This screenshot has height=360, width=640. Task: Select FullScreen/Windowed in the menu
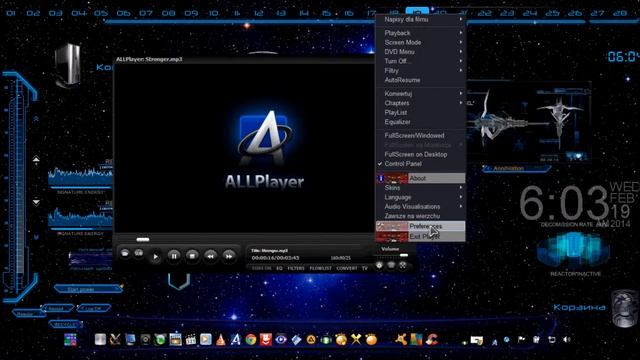tap(420, 135)
